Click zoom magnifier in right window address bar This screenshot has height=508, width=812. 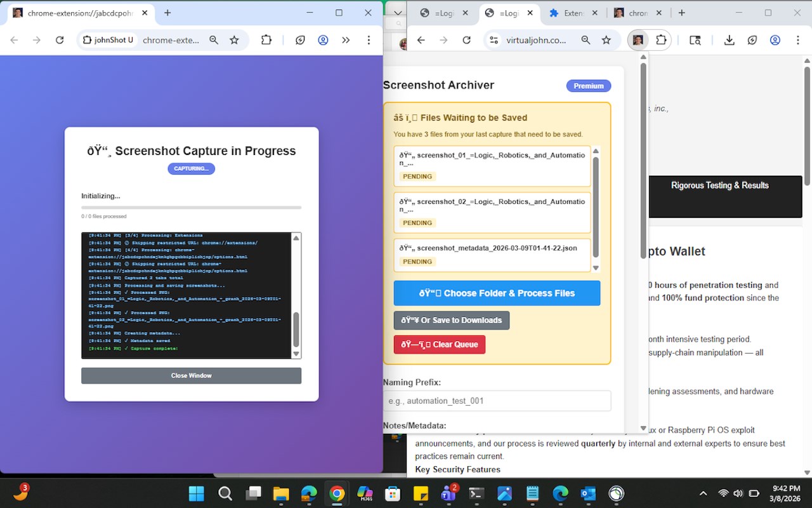[586, 40]
